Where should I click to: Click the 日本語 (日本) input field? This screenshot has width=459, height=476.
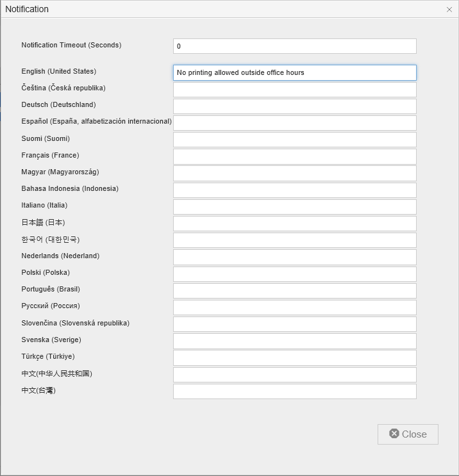point(294,224)
